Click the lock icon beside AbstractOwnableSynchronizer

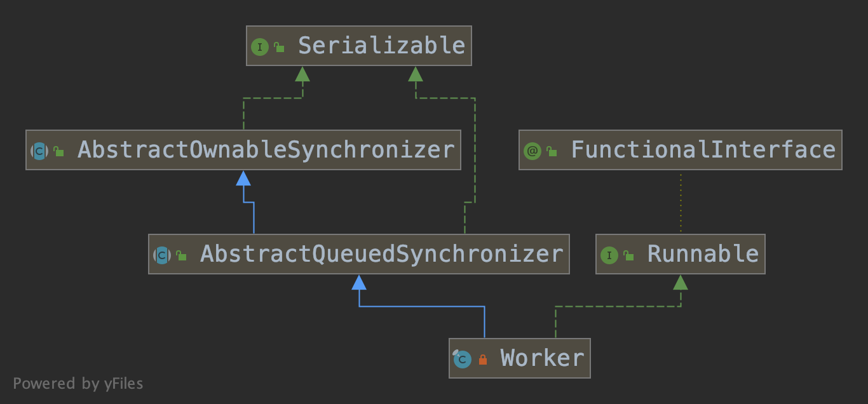pyautogui.click(x=58, y=151)
